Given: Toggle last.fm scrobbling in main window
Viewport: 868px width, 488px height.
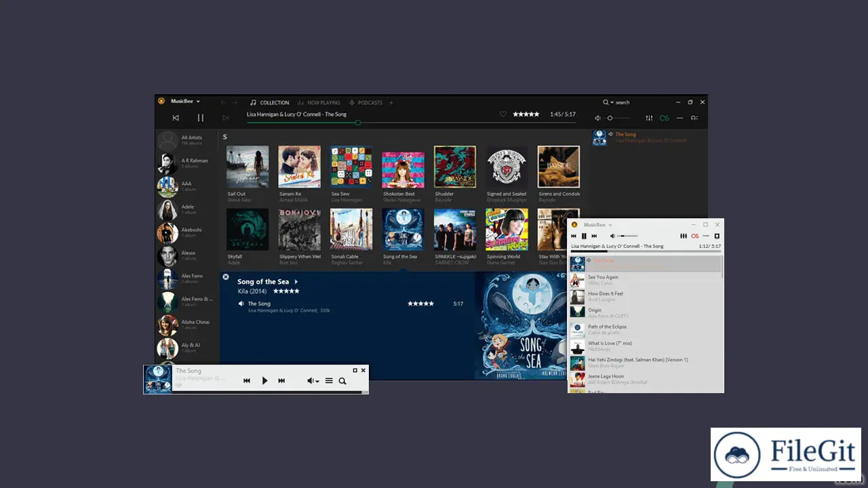Looking at the screenshot, I should 665,118.
